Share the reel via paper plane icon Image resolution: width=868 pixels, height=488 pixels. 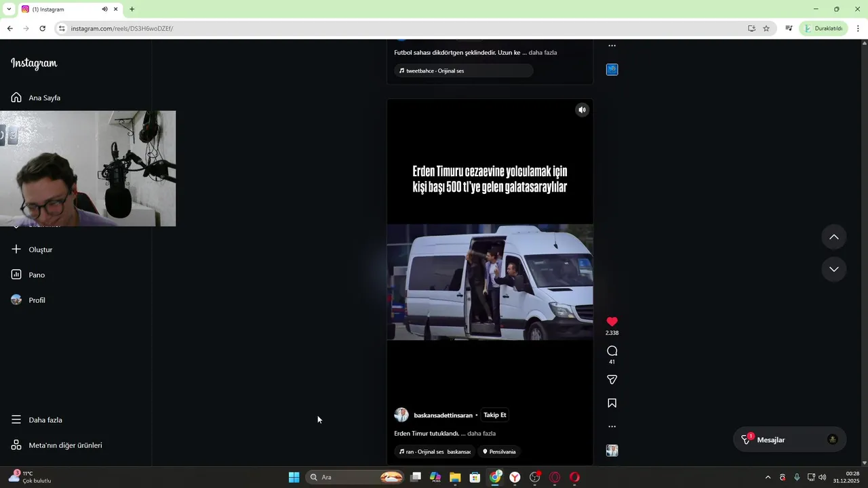(612, 380)
